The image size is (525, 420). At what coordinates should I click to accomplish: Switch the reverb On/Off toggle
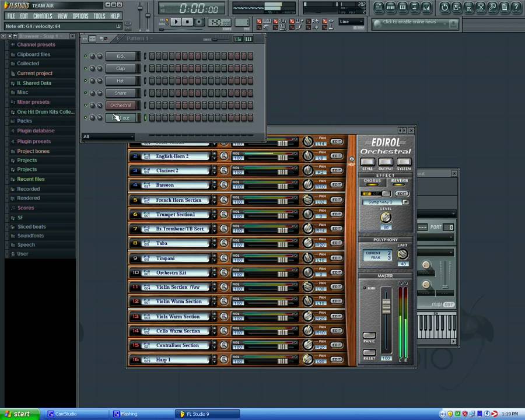pos(376,194)
